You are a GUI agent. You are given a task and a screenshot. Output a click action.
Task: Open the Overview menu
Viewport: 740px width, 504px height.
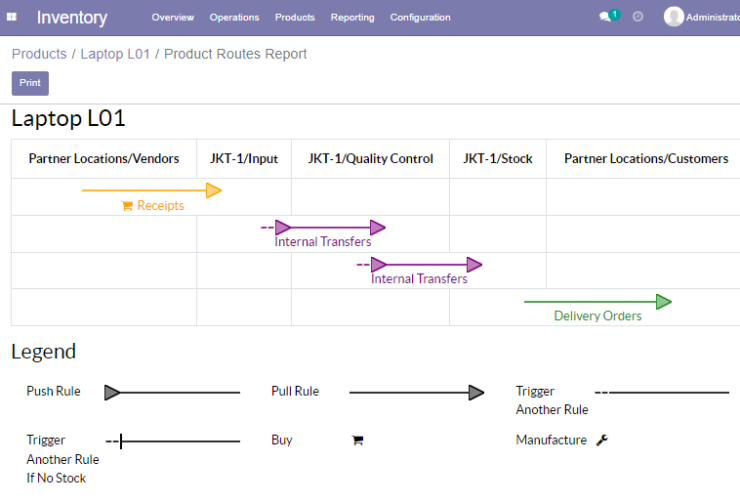pos(173,17)
